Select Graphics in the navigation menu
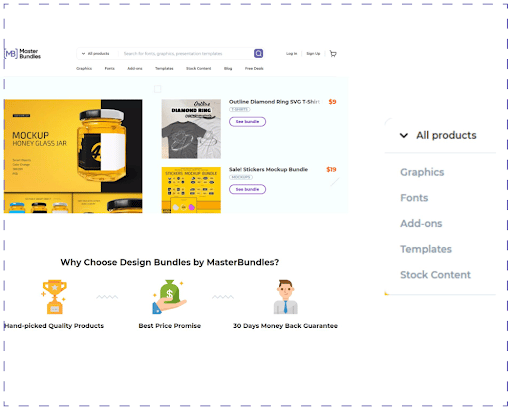The width and height of the screenshot is (512, 410). point(84,68)
